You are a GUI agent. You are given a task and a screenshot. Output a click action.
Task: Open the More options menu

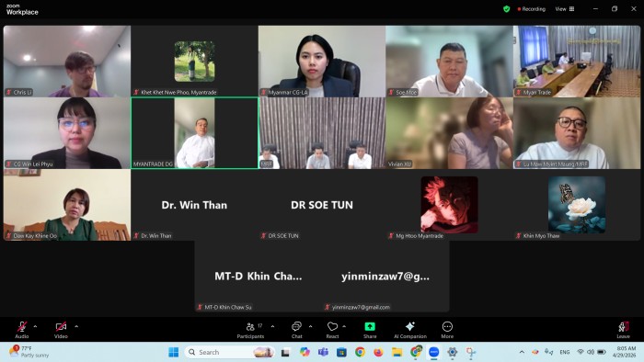447,329
